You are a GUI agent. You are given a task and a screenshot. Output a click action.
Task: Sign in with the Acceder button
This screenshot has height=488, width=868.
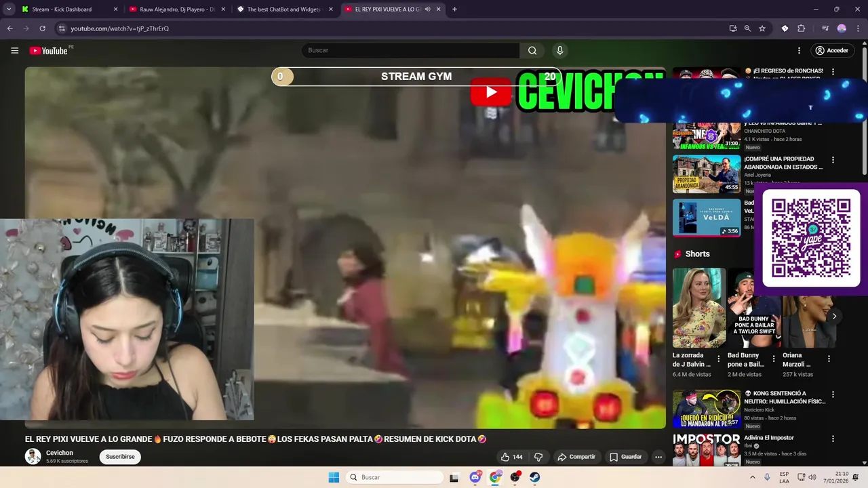pos(831,50)
